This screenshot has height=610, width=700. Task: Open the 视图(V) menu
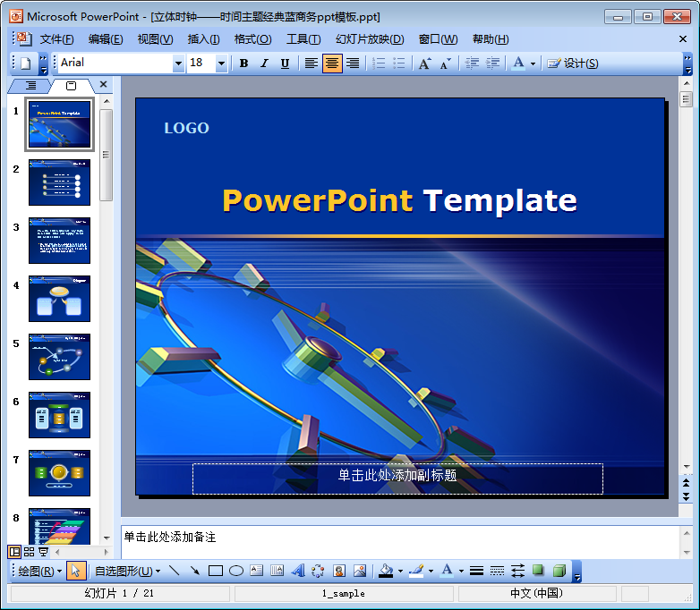pyautogui.click(x=155, y=39)
